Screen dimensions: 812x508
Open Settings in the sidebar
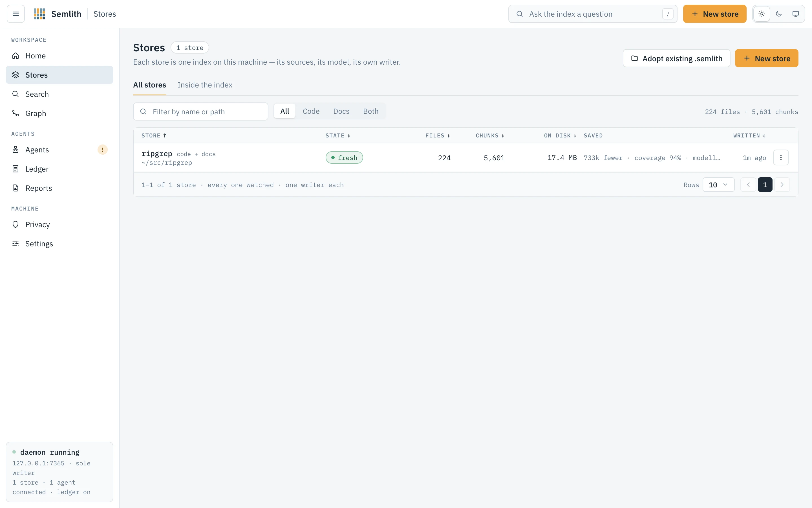pos(59,244)
